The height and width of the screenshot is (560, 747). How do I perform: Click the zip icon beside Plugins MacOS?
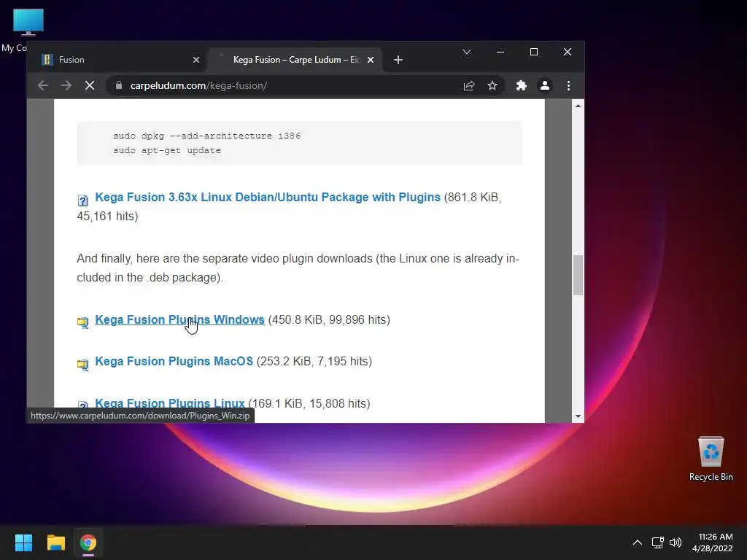click(x=83, y=365)
